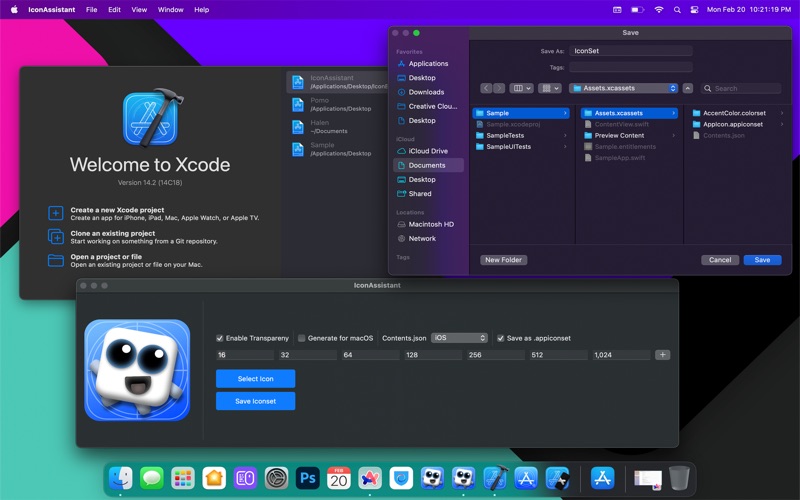This screenshot has width=800, height=500.
Task: Click the Save As name field
Action: coord(631,51)
